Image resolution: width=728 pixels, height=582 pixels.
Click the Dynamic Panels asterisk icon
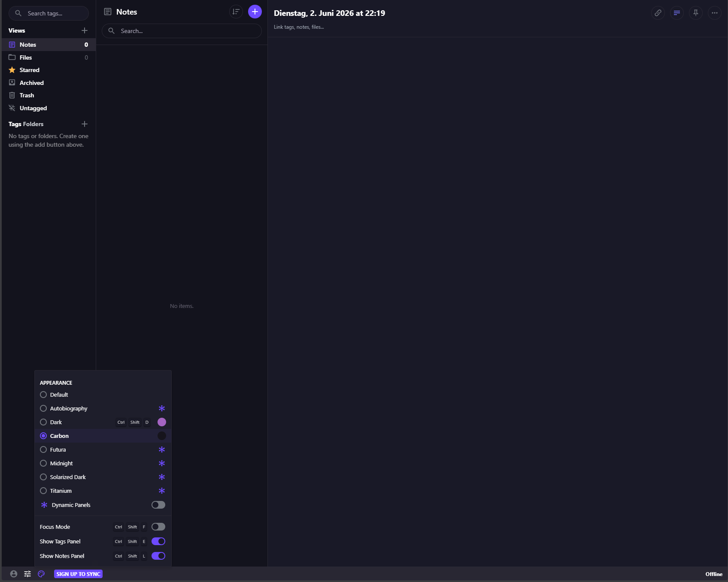[44, 505]
